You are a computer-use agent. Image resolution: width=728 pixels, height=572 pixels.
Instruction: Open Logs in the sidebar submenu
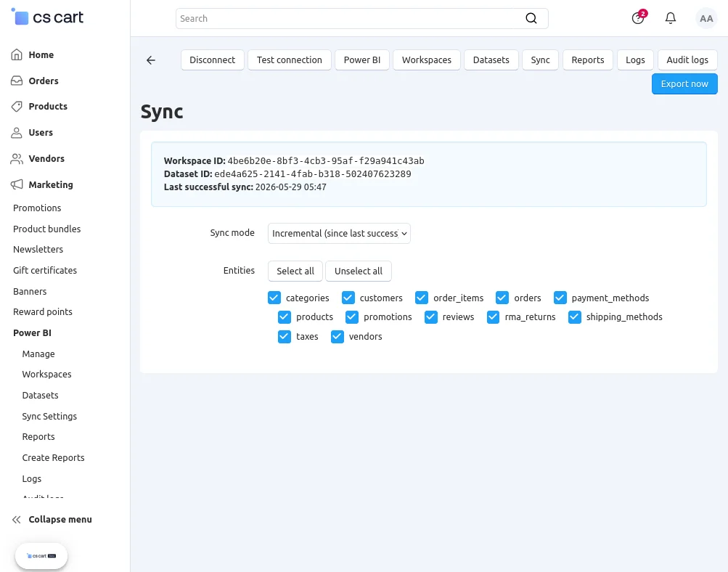[x=31, y=478]
